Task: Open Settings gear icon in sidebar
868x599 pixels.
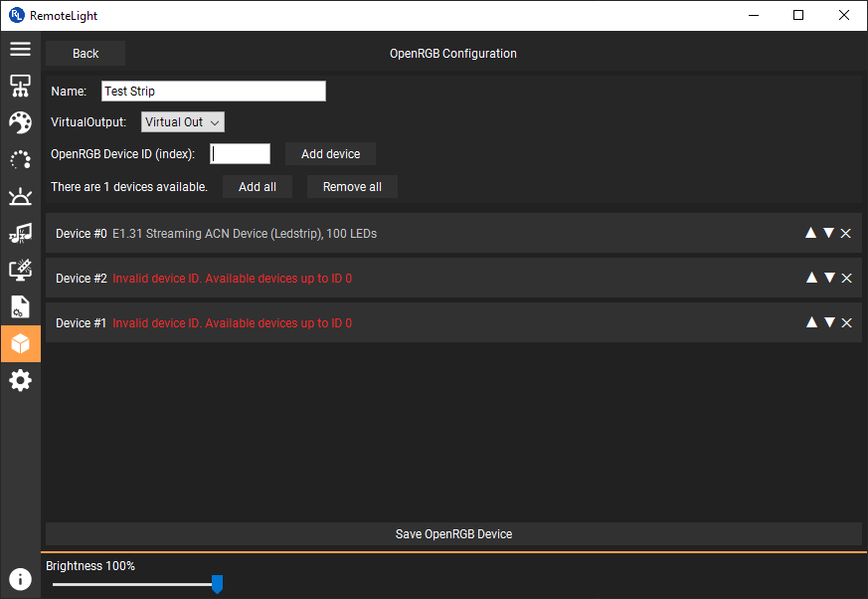Action: pyautogui.click(x=21, y=381)
